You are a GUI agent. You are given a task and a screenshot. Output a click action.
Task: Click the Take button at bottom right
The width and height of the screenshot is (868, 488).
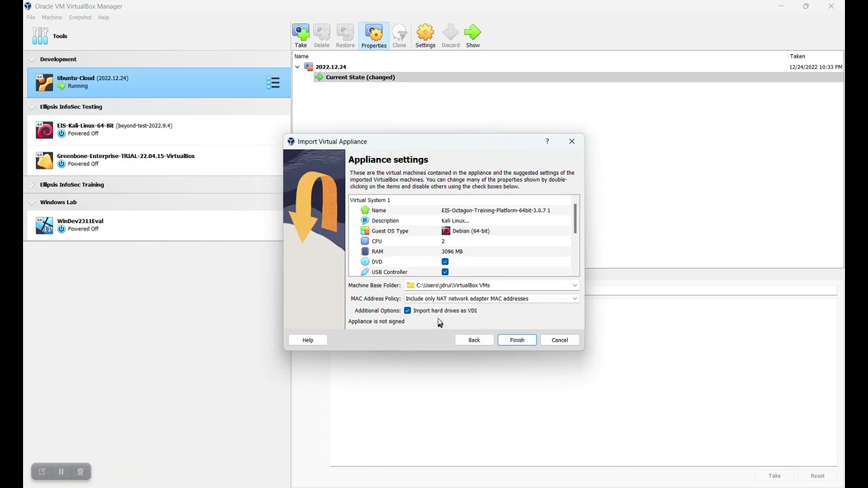tap(774, 476)
